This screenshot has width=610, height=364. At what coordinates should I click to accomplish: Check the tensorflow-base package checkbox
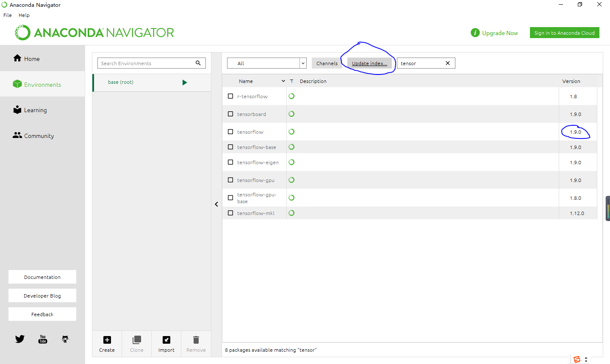pos(230,147)
